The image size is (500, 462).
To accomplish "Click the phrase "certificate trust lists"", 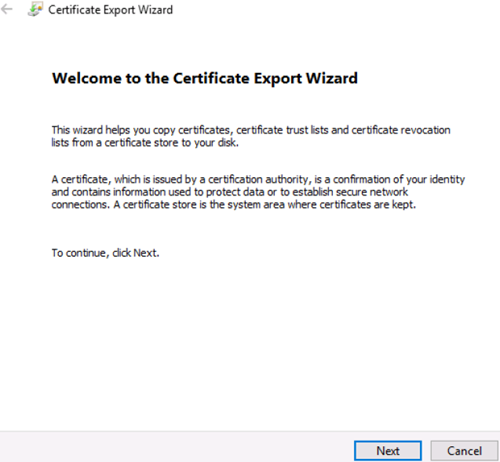I will point(282,130).
